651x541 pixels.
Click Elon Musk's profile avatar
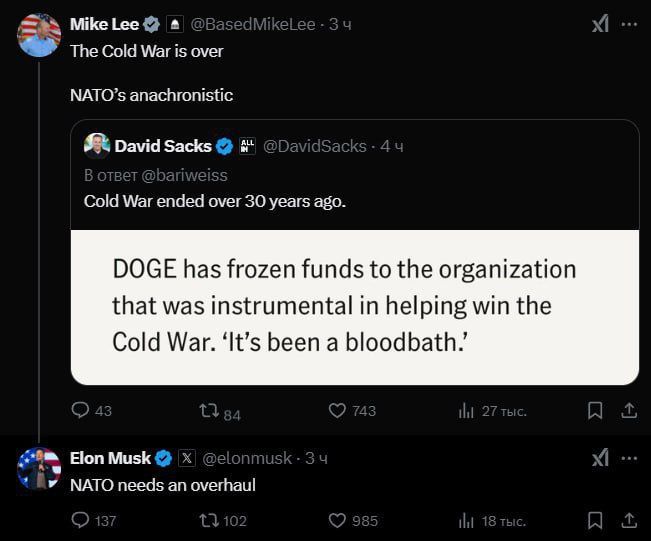39,468
